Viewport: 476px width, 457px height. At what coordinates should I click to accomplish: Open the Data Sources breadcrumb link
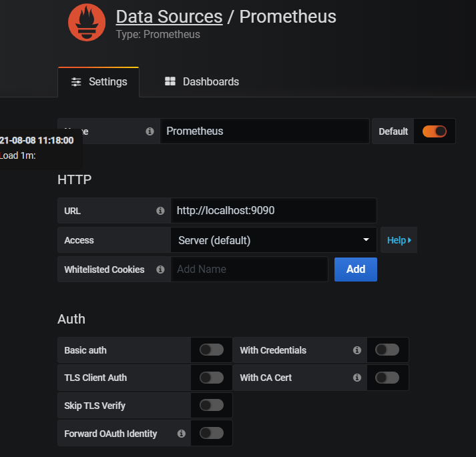169,17
